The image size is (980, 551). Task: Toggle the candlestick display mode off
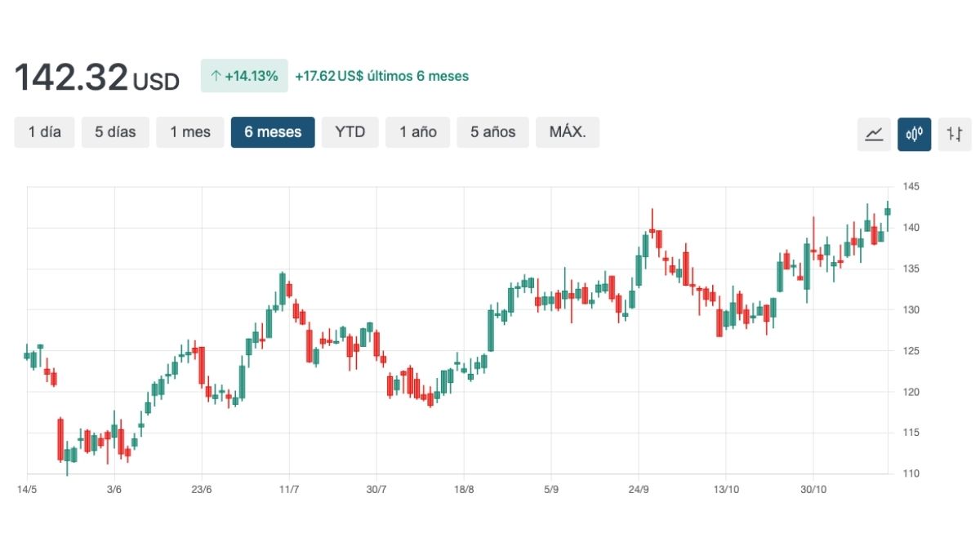tap(914, 135)
